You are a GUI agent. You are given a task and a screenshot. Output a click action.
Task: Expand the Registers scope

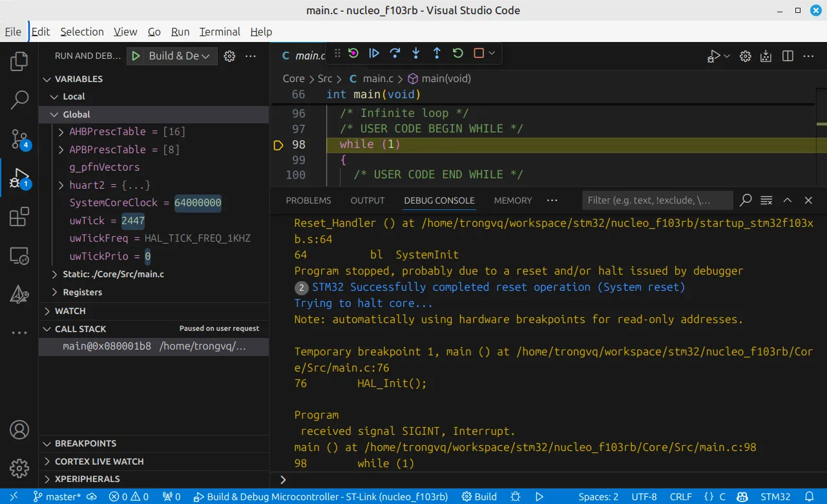pos(154,292)
